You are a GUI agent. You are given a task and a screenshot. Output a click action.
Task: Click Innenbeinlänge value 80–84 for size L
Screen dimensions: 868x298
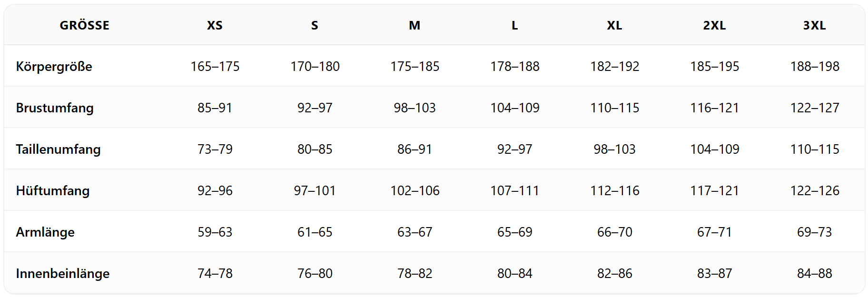pos(515,274)
